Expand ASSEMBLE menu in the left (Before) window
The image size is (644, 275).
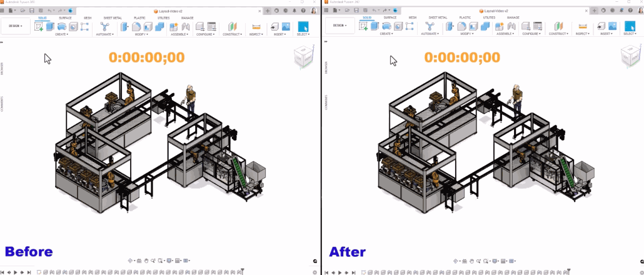coord(179,34)
